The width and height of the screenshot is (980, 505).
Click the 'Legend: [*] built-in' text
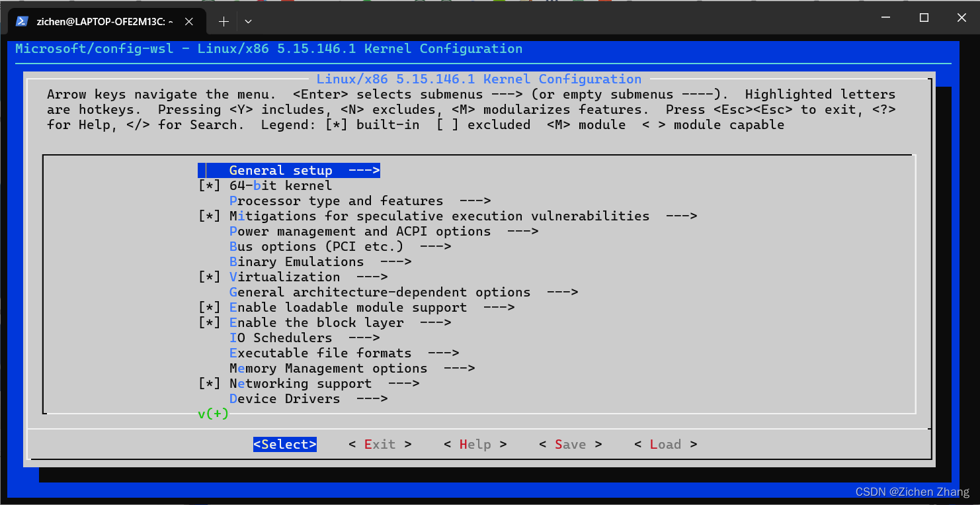tap(340, 124)
